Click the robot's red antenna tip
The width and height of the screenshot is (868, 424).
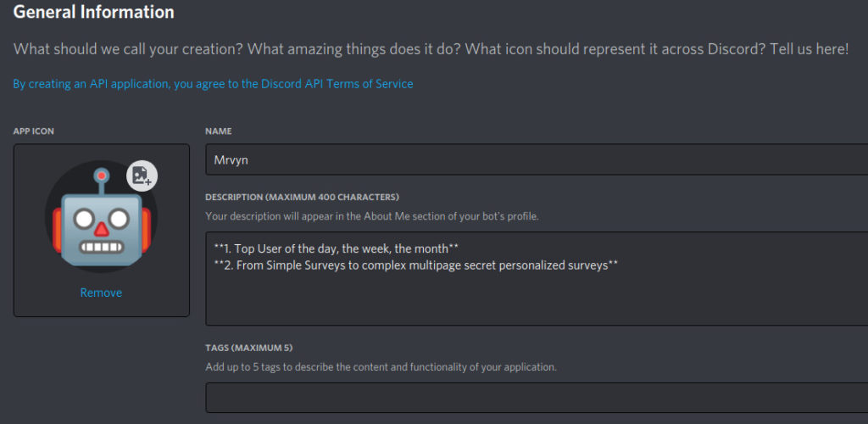102,176
